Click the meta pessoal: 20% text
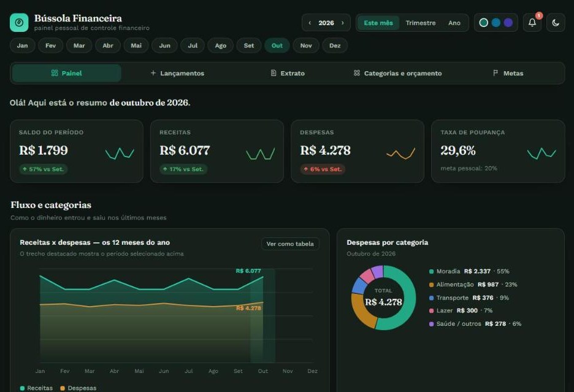The width and height of the screenshot is (574, 392). 469,168
